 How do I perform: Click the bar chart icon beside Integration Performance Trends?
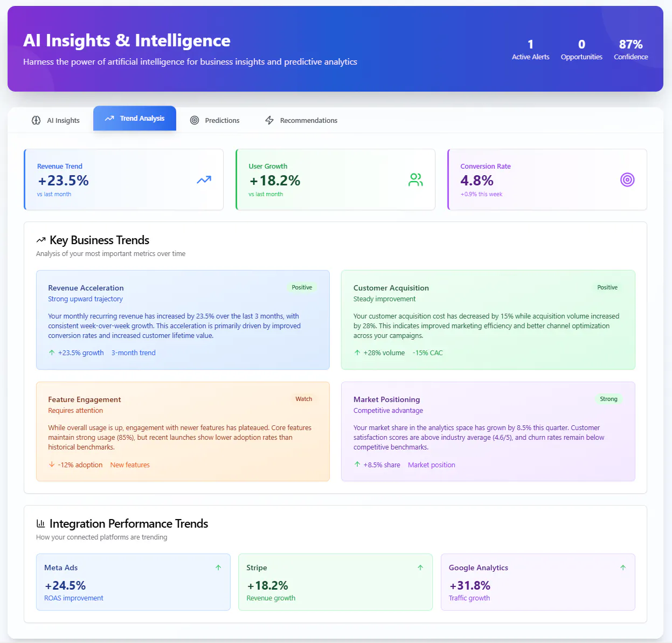[x=40, y=523]
